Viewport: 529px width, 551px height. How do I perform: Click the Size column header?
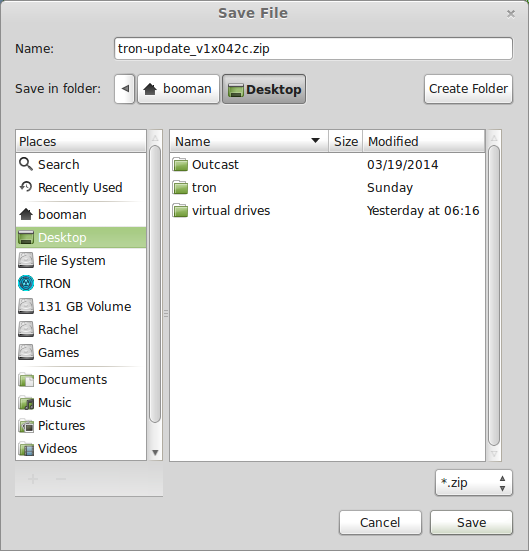(x=346, y=141)
